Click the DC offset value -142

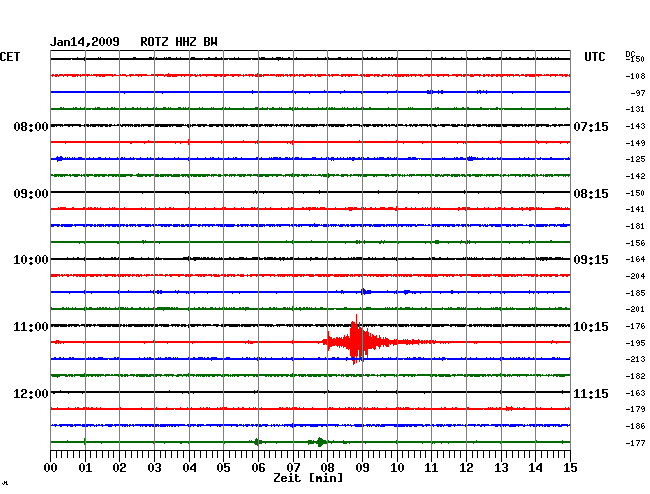(635, 176)
